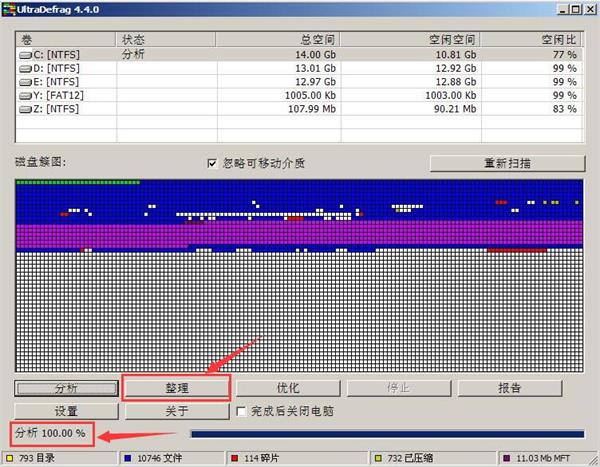Screen dimensions: 600x467
Task: Click yellow swatch next to 793 目录
Action: 9,458
